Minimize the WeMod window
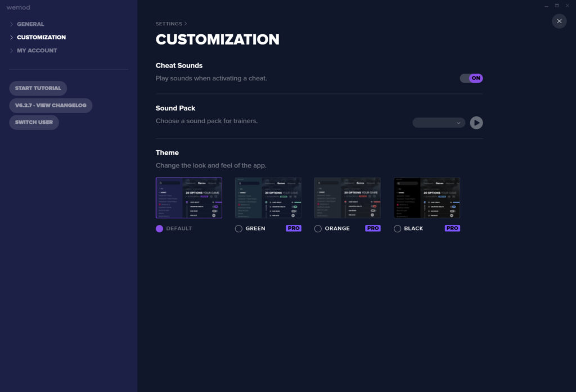 click(x=546, y=6)
